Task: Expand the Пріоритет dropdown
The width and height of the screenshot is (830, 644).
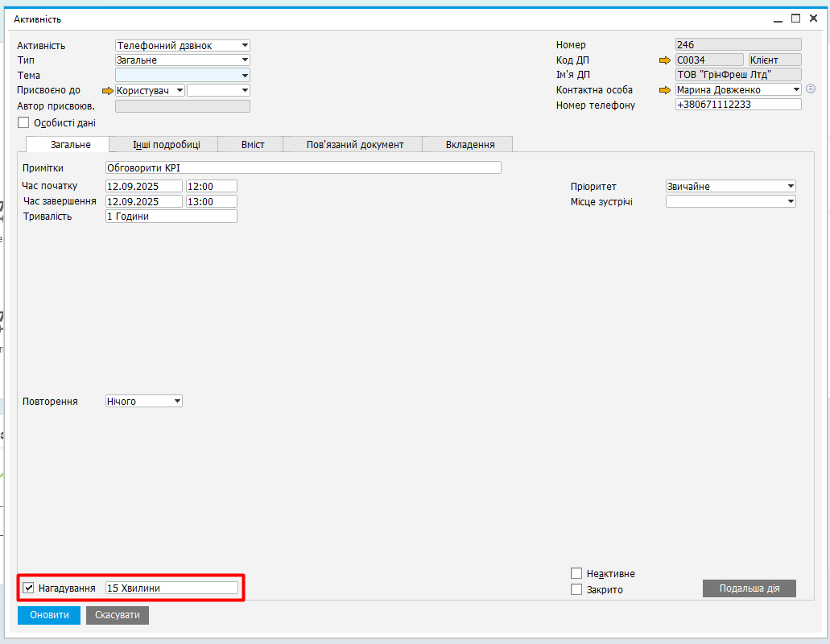Action: (791, 187)
